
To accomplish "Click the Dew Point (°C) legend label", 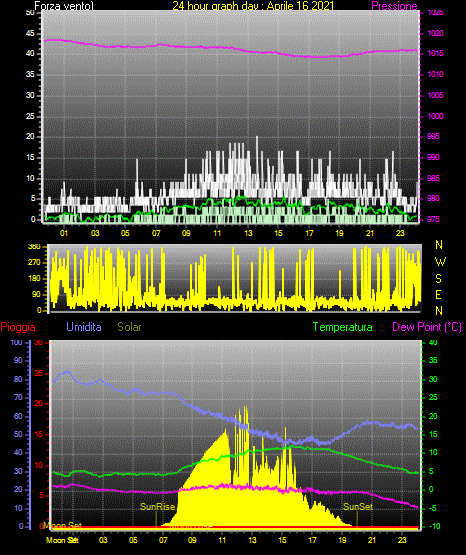I will click(x=427, y=327).
